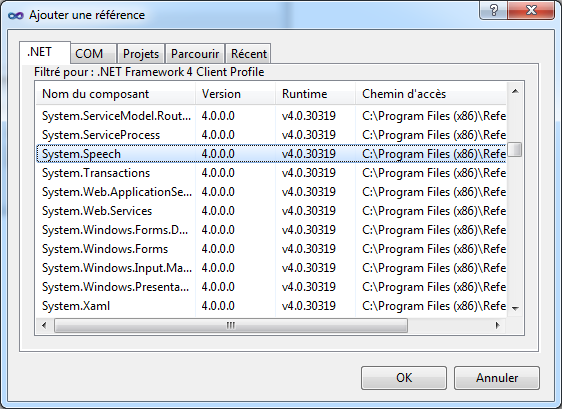The image size is (562, 409).
Task: Click the vertical scrollbar down arrow
Action: point(515,308)
